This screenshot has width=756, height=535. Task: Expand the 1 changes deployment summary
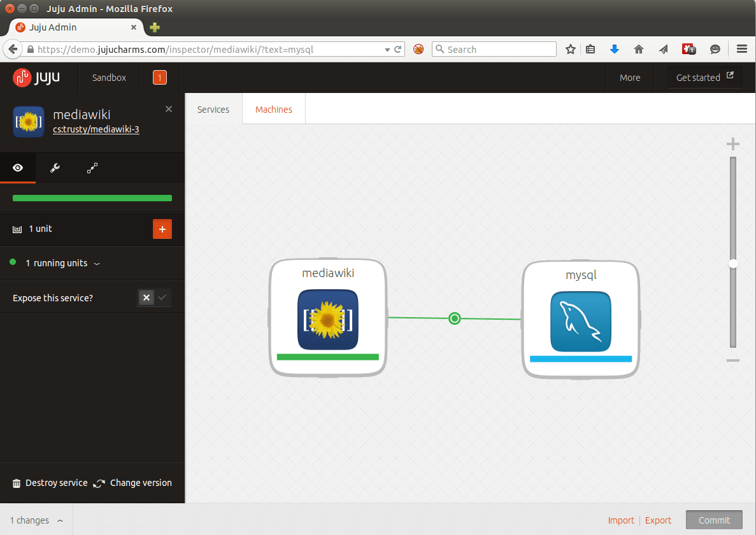click(x=37, y=520)
